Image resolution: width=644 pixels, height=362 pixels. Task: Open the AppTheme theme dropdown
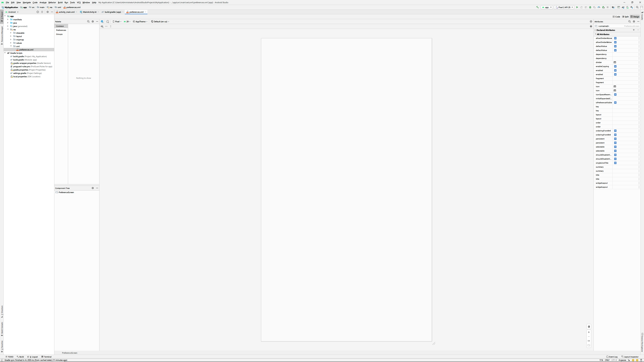[140, 21]
